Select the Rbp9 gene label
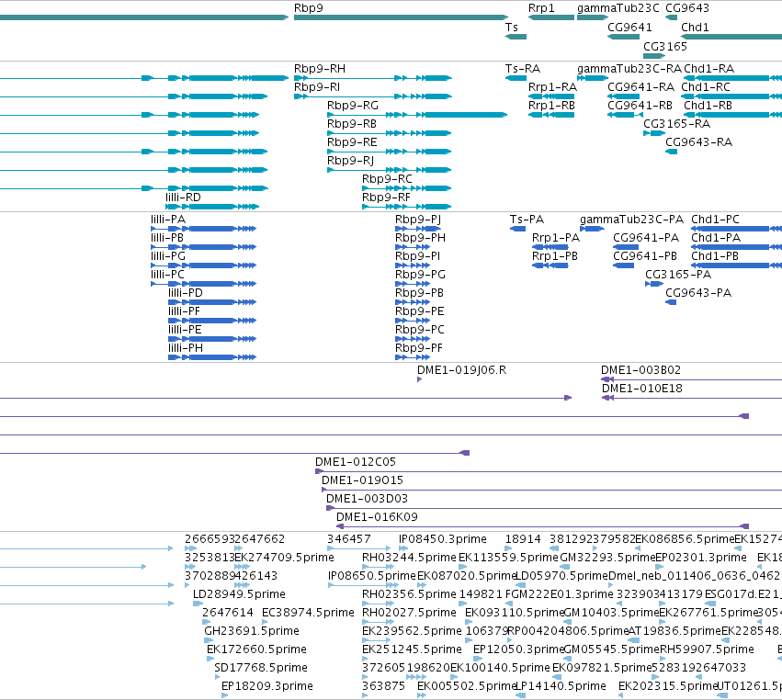This screenshot has width=782, height=700. [x=308, y=8]
